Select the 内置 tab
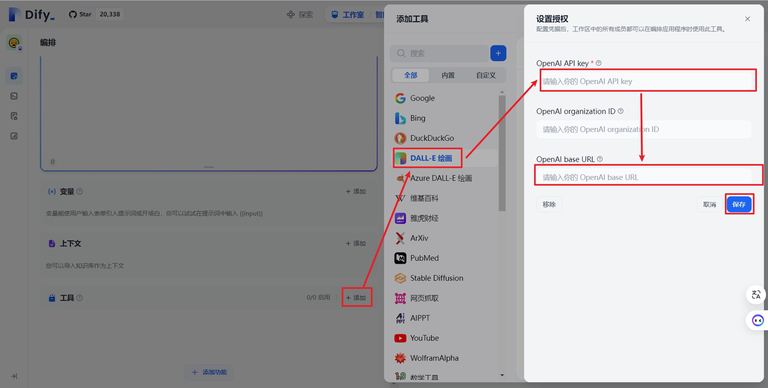 (x=448, y=75)
